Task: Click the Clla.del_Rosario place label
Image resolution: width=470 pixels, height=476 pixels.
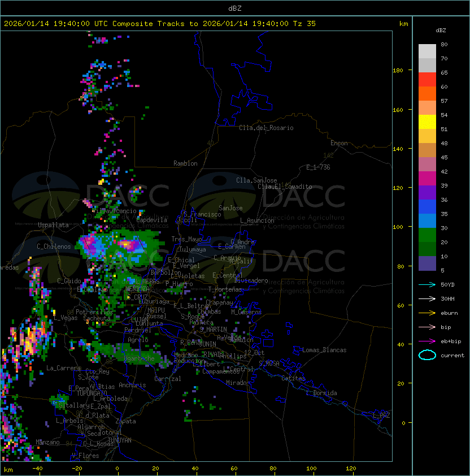Action: pos(266,128)
